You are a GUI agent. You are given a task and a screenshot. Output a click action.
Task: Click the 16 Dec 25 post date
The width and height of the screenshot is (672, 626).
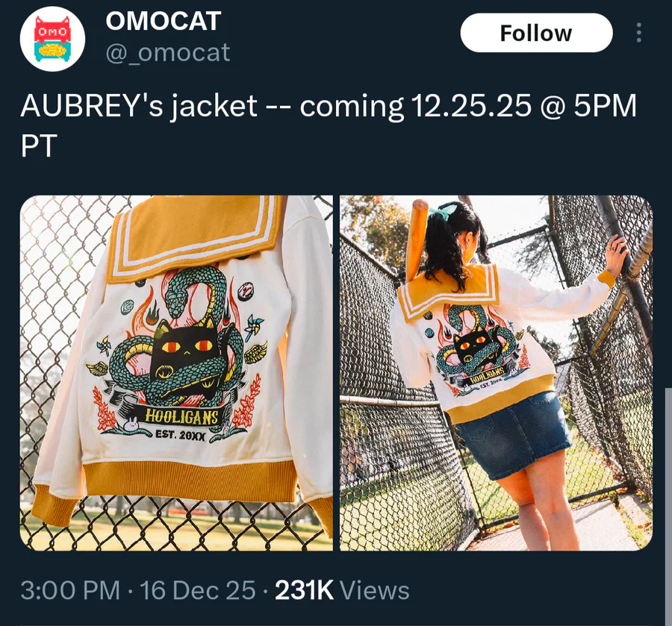[x=197, y=590]
